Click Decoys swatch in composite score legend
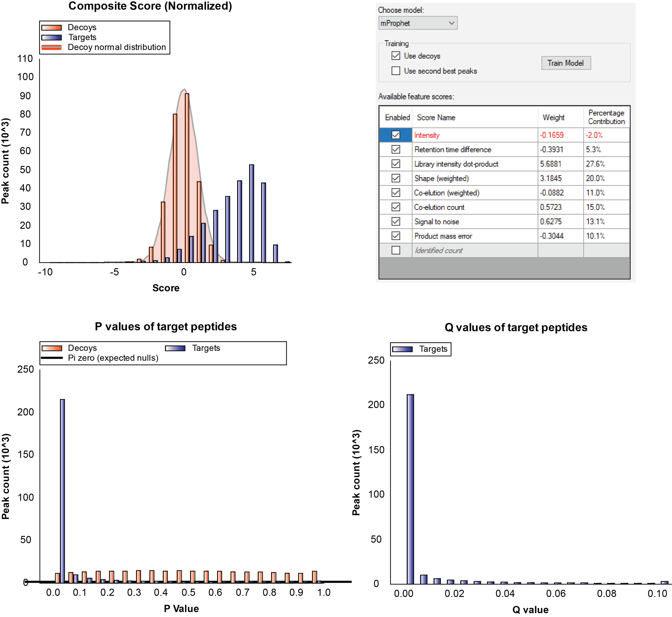Viewport: 672px width, 617px height. (51, 27)
